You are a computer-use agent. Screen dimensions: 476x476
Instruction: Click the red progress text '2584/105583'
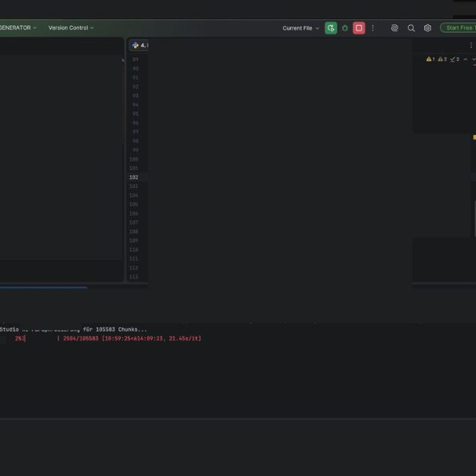[x=81, y=338]
